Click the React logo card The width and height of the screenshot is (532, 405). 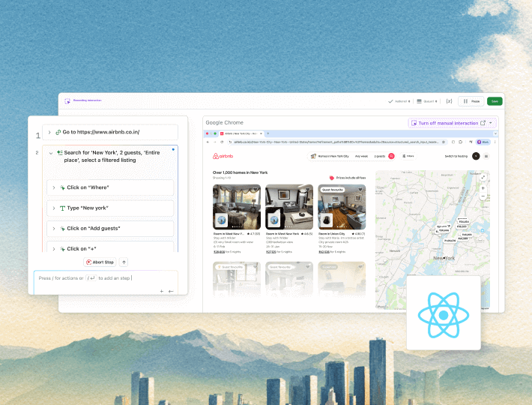tap(444, 313)
